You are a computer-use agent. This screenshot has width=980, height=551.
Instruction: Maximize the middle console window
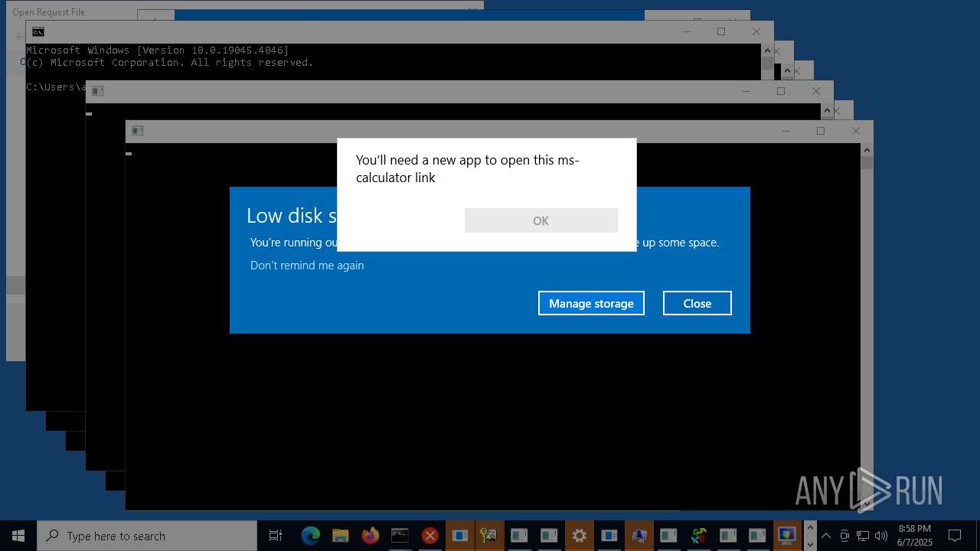click(x=781, y=91)
